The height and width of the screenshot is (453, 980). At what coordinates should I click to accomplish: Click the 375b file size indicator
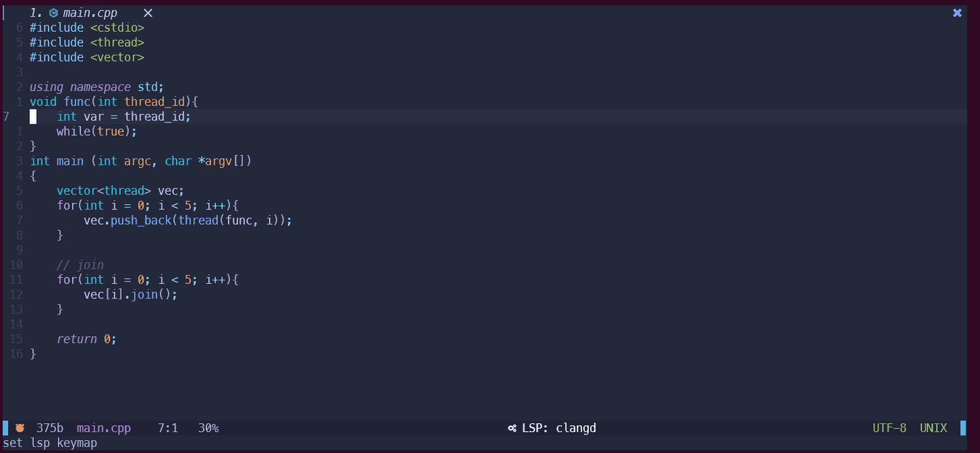click(x=50, y=428)
